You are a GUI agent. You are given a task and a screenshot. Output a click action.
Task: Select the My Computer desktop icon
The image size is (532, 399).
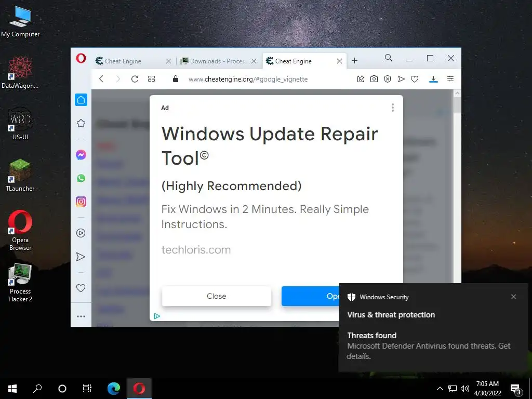point(20,21)
